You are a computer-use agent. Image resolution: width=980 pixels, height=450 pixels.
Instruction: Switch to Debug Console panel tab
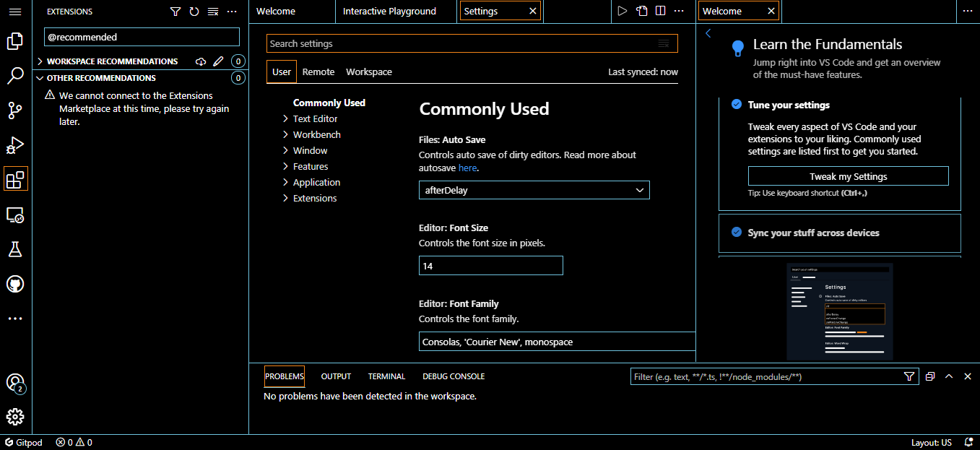pyautogui.click(x=454, y=376)
